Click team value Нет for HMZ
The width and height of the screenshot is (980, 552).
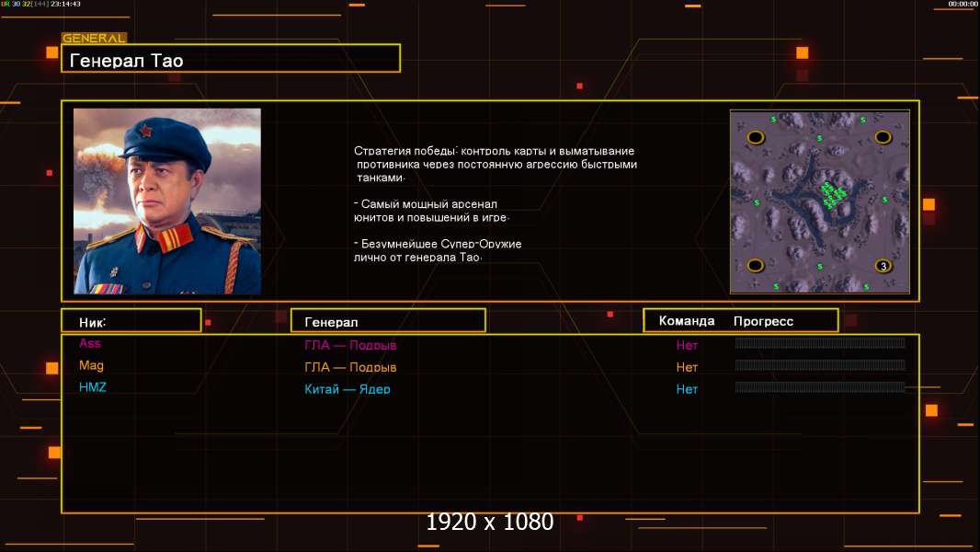[687, 389]
